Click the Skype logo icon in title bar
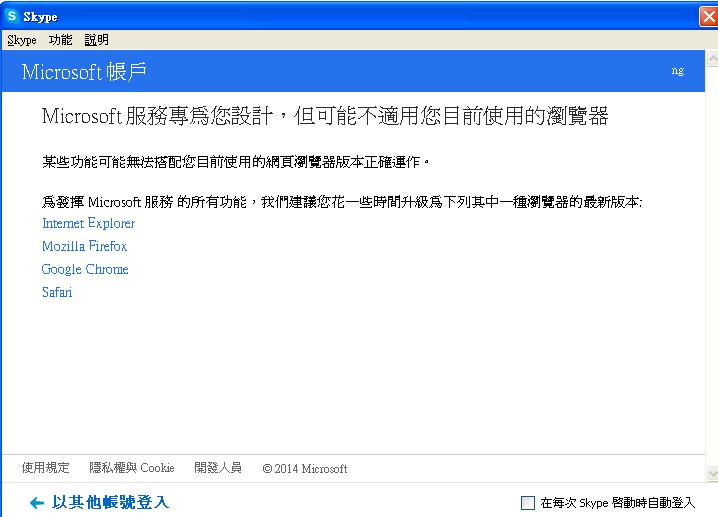Viewport: 718px width, 517px height. (12, 16)
